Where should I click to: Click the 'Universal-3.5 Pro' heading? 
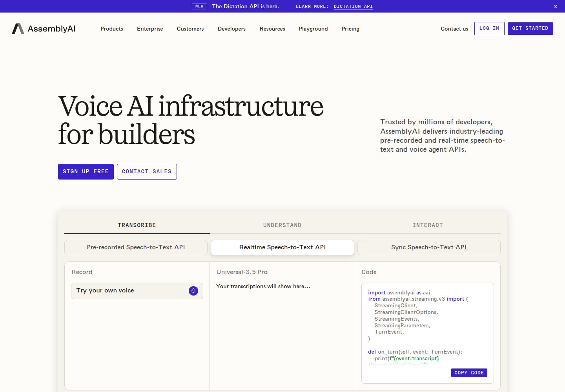coord(242,272)
